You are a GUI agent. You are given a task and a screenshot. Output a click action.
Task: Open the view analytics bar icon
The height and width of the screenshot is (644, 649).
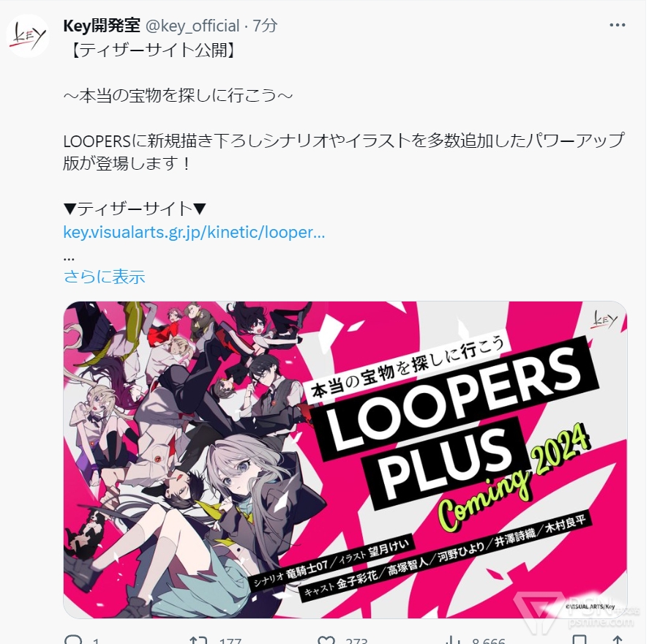tap(454, 640)
